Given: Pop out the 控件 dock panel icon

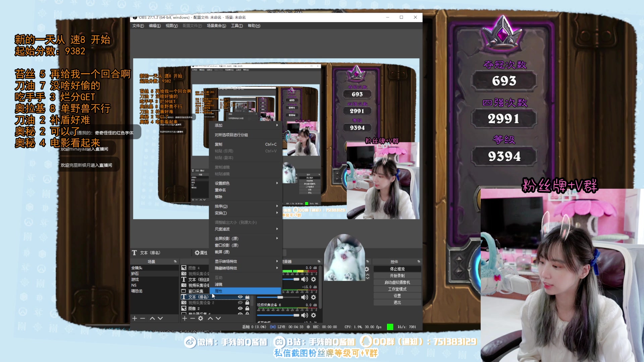Looking at the screenshot, I should click(x=418, y=261).
